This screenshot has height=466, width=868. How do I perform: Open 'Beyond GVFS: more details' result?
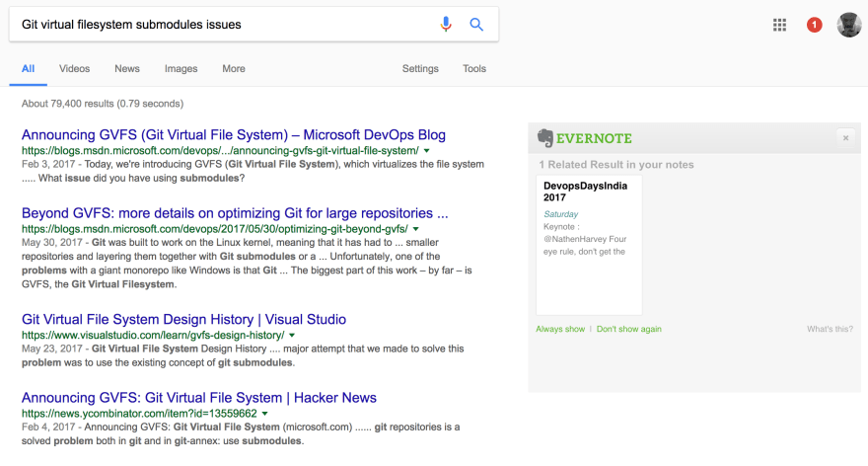click(x=235, y=213)
